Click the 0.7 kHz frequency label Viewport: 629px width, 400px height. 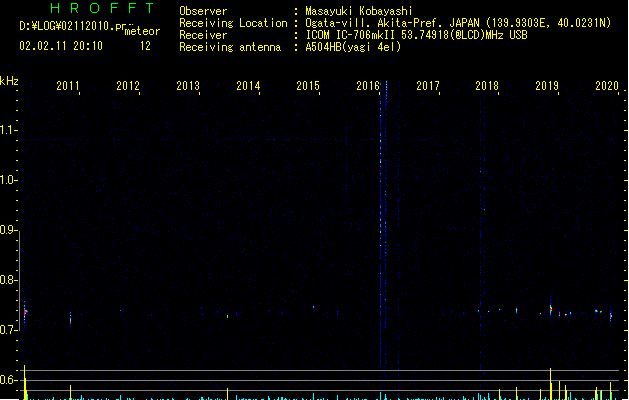click(8, 330)
